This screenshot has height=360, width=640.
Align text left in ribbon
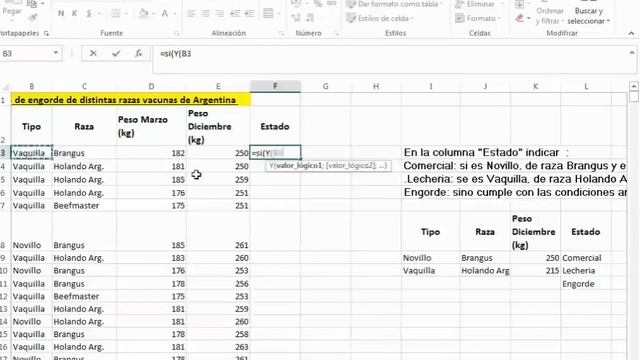click(191, 13)
